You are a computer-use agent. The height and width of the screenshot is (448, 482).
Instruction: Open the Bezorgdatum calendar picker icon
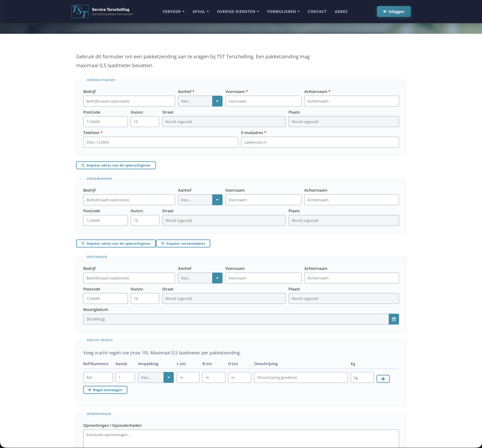point(393,319)
